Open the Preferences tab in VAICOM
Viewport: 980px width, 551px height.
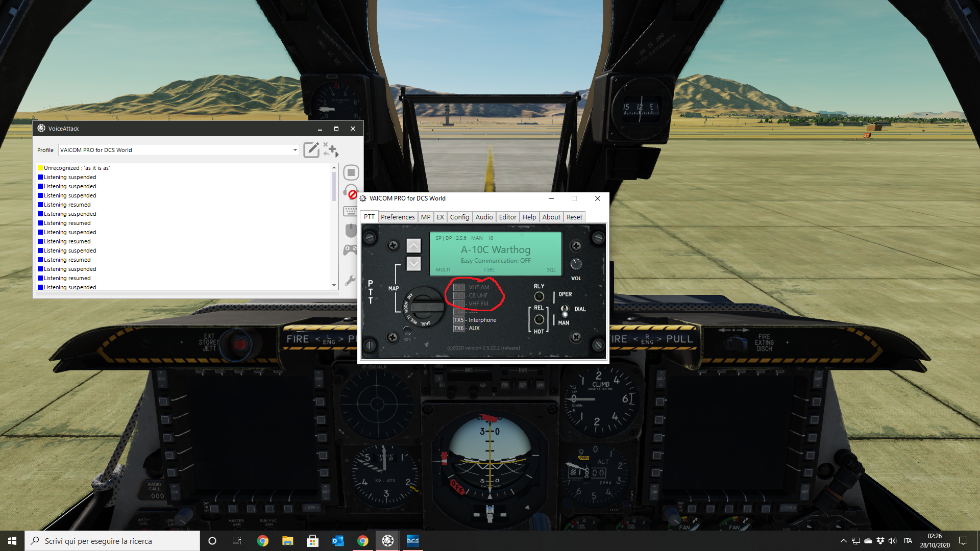tap(398, 217)
